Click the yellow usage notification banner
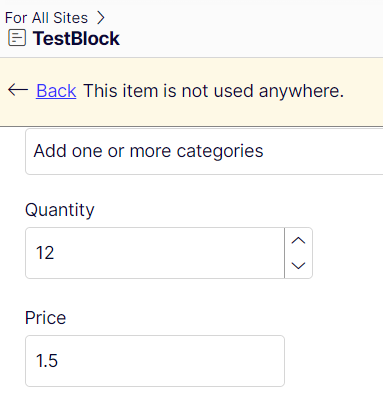 pyautogui.click(x=191, y=92)
